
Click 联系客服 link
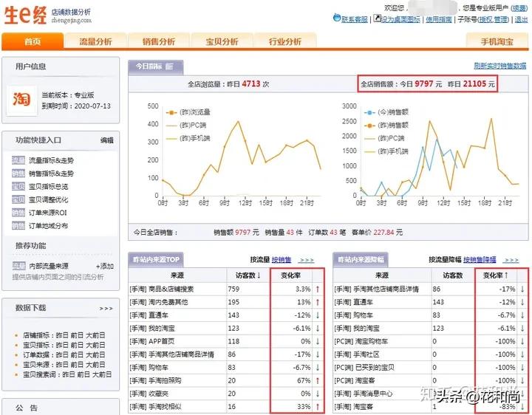[x=354, y=19]
